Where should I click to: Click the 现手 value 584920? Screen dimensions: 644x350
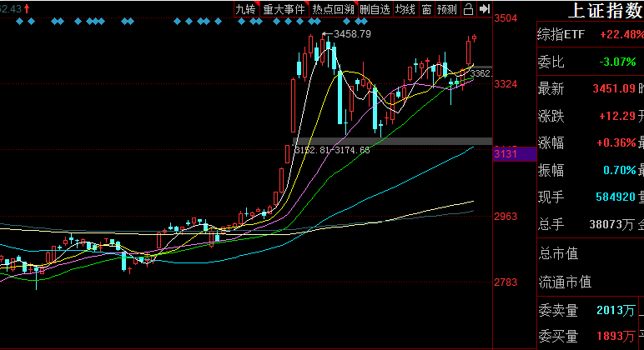click(616, 197)
